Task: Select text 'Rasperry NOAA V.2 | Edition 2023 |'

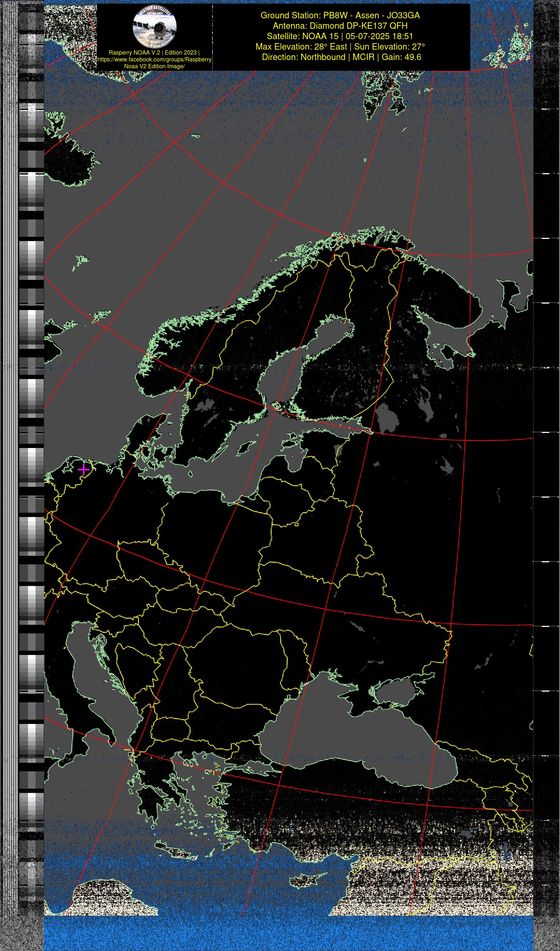Action: 154,53
